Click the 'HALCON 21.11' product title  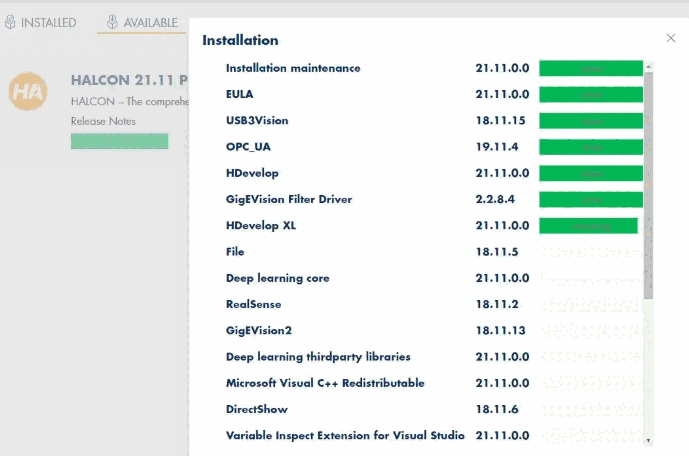(x=130, y=80)
